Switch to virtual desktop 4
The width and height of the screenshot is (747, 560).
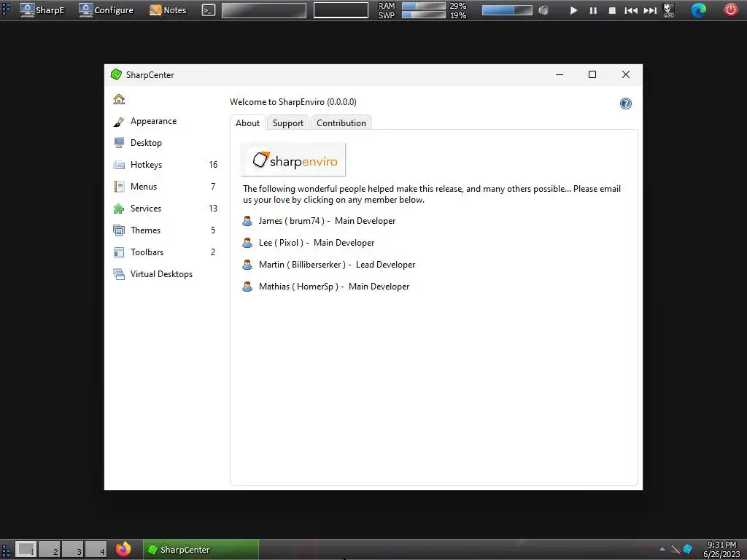[96, 550]
